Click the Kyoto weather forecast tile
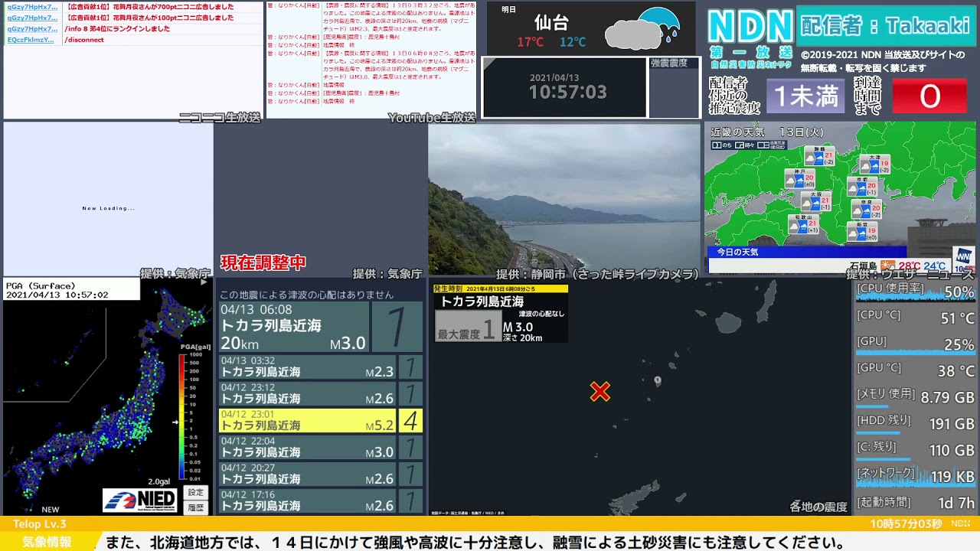980x551 pixels. pyautogui.click(x=862, y=186)
